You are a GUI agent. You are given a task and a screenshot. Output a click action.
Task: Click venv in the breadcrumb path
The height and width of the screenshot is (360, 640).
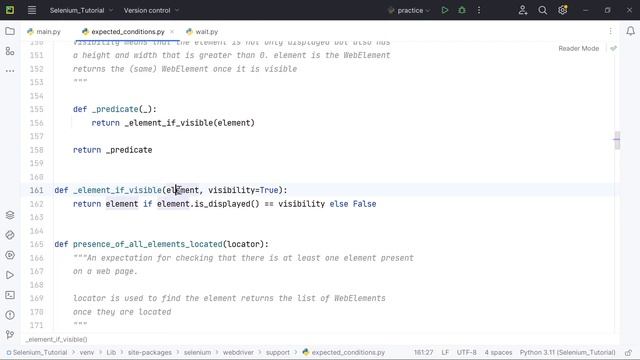[x=87, y=352]
